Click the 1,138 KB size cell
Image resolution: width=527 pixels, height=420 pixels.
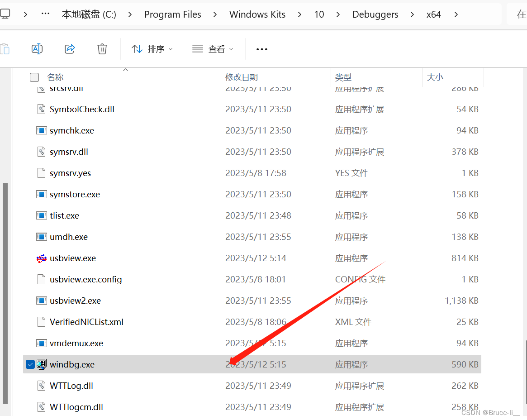click(461, 301)
